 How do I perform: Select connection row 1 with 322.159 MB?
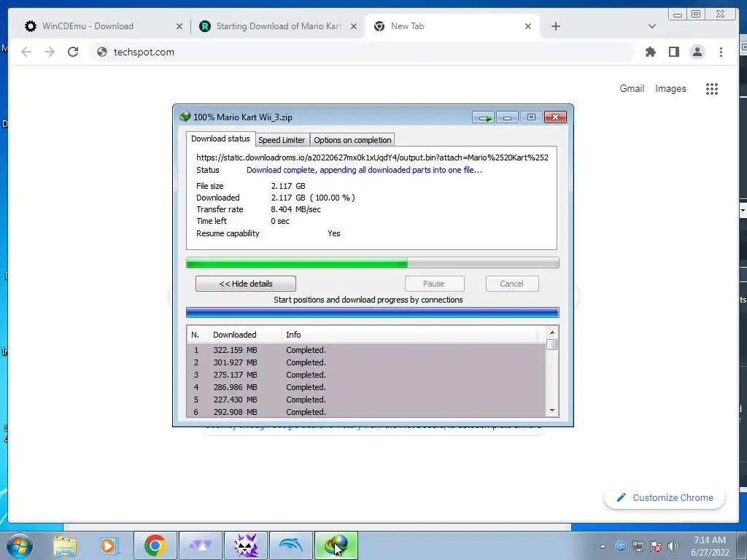pos(366,350)
